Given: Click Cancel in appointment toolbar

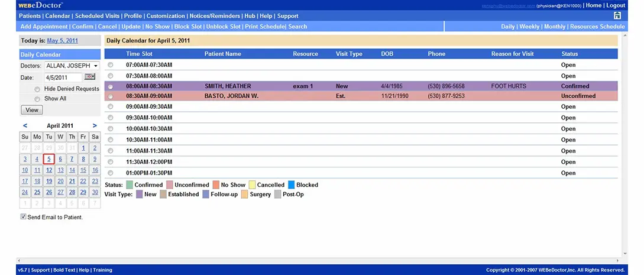Looking at the screenshot, I should click(x=107, y=27).
